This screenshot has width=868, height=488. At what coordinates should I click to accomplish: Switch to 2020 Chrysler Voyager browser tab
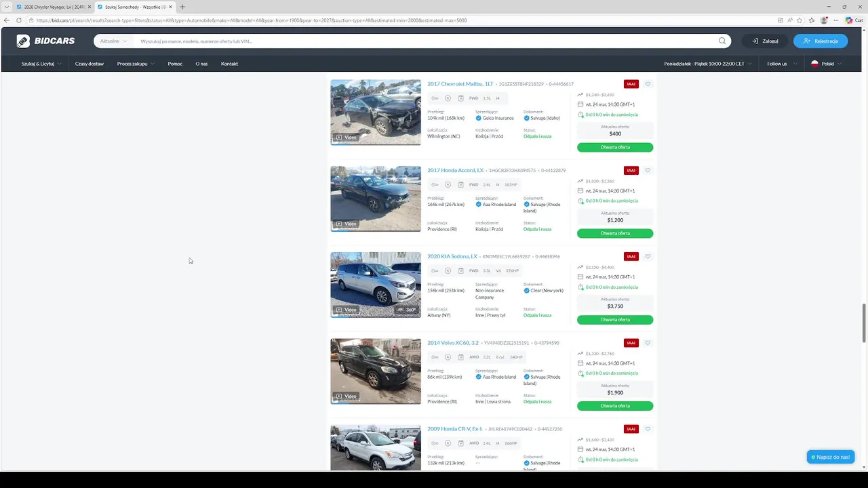[x=53, y=7]
